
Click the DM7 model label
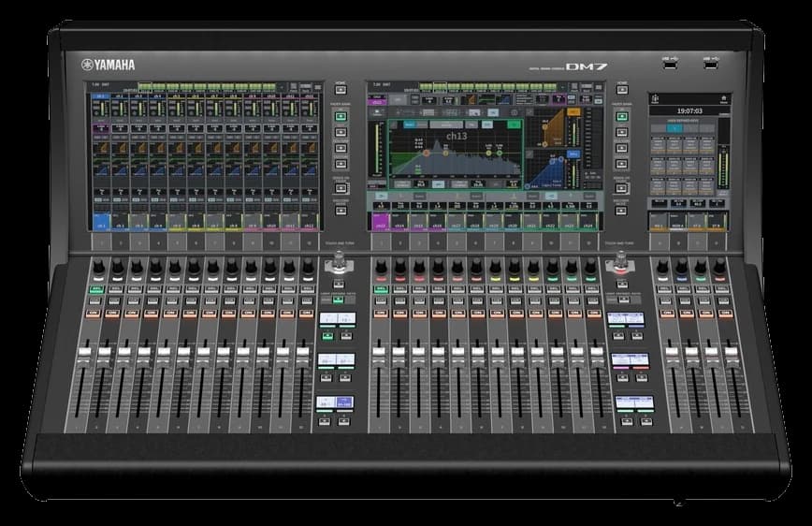(587, 66)
